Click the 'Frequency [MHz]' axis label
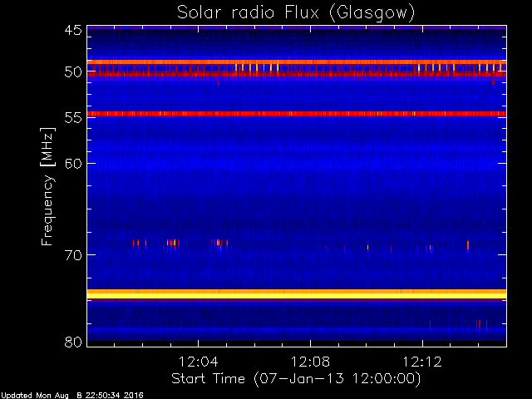The width and height of the screenshot is (532, 399). pyautogui.click(x=47, y=186)
